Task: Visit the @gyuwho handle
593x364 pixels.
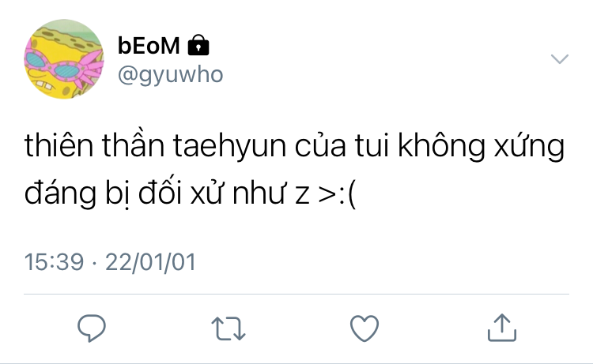Action: (x=171, y=74)
